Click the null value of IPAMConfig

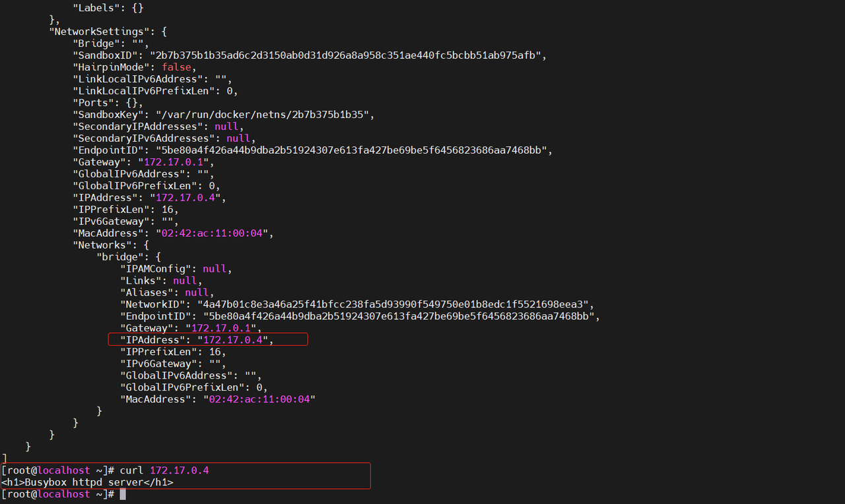pos(215,269)
